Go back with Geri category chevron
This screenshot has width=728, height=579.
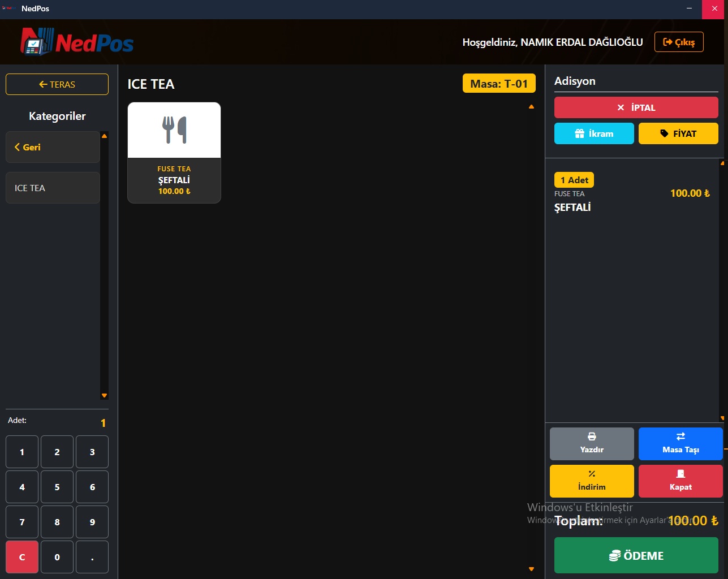(x=53, y=147)
